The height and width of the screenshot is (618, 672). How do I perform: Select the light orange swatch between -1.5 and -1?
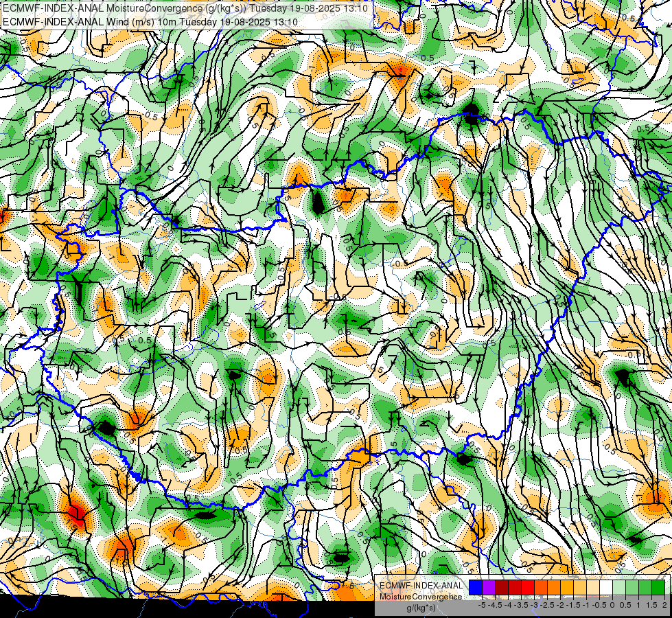coord(580,587)
